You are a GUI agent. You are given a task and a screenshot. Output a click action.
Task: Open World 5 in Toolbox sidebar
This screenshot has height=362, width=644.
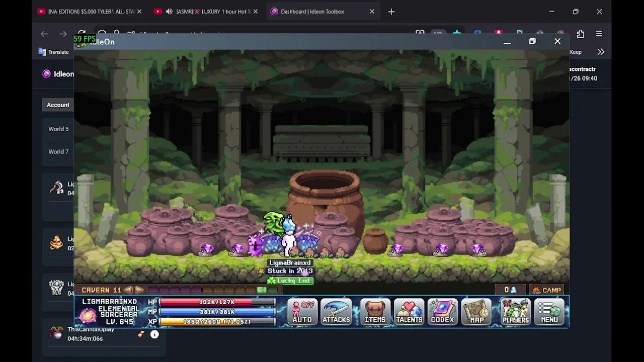[x=58, y=129]
